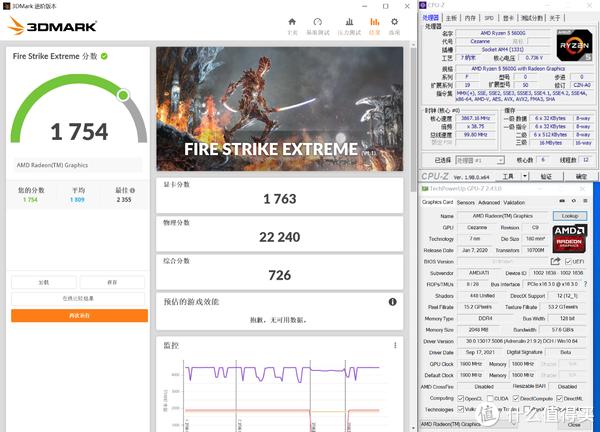This screenshot has width=600, height=432.
Task: Switch to the CPU-Z About (关于) tab
Action: [x=555, y=18]
